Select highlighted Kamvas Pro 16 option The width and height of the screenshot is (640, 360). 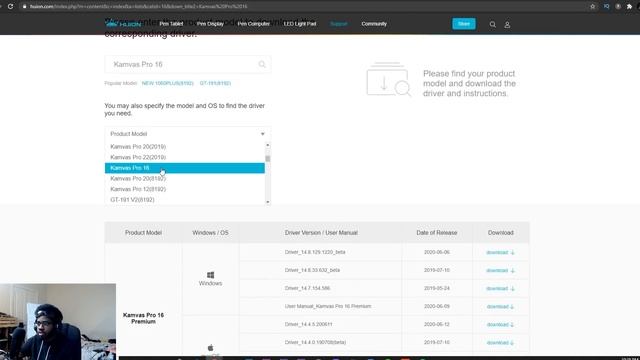(x=184, y=168)
